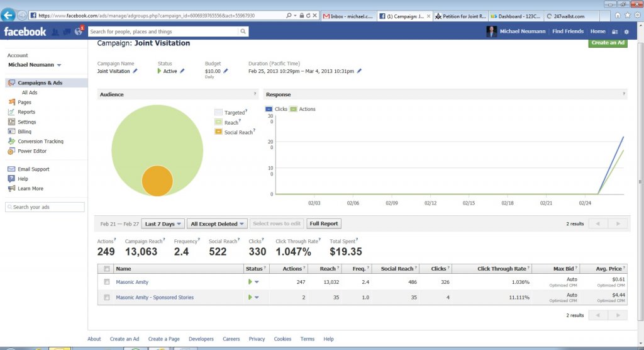Click the Social Reach legend color swatch
This screenshot has width=644, height=350.
[x=218, y=132]
